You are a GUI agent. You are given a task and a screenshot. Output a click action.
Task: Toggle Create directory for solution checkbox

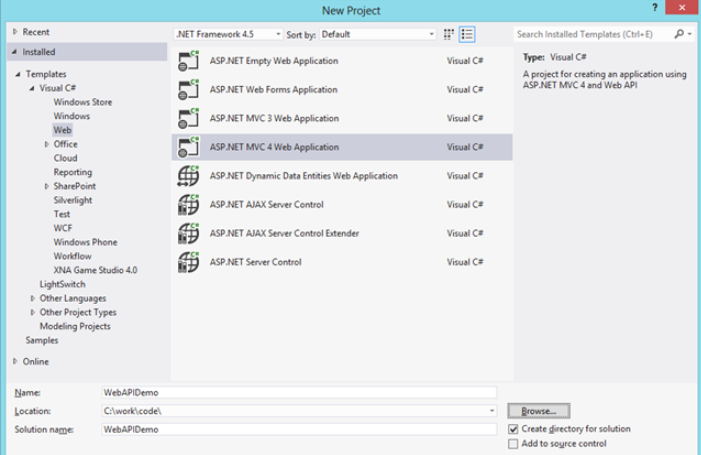click(513, 429)
